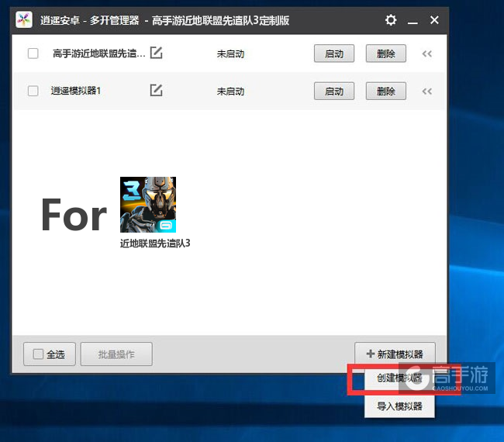Delete 逍遥模拟器1 with 删除
The height and width of the screenshot is (442, 504).
click(385, 91)
